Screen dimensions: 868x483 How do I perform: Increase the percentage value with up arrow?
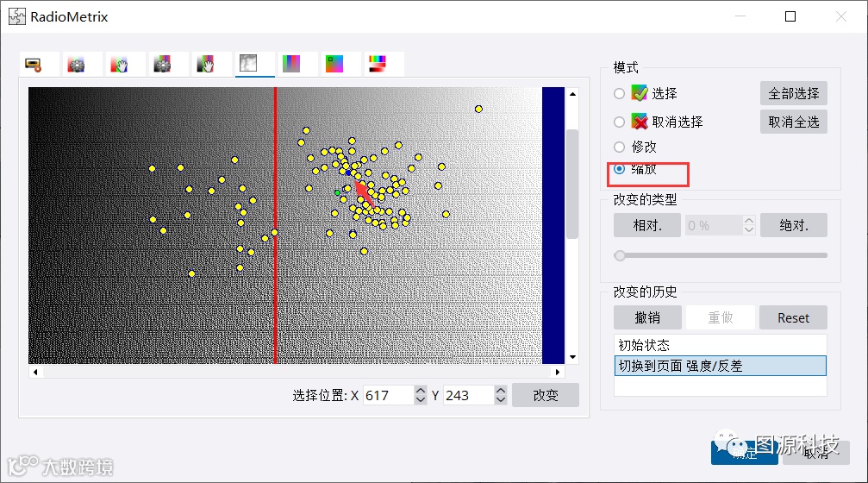(749, 221)
